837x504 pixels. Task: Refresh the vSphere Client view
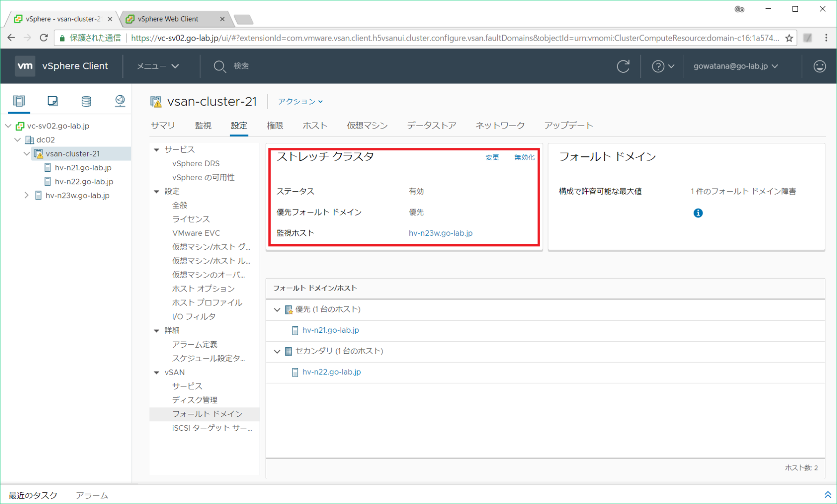tap(623, 66)
